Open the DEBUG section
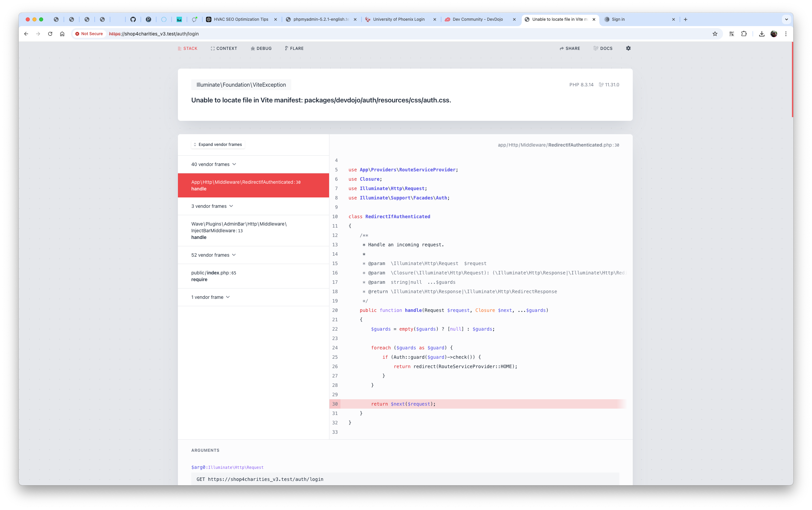This screenshot has height=510, width=812. (x=261, y=49)
